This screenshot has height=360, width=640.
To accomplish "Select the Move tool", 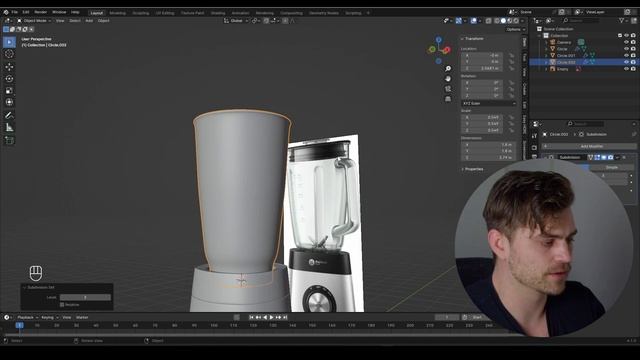I will pos(9,67).
